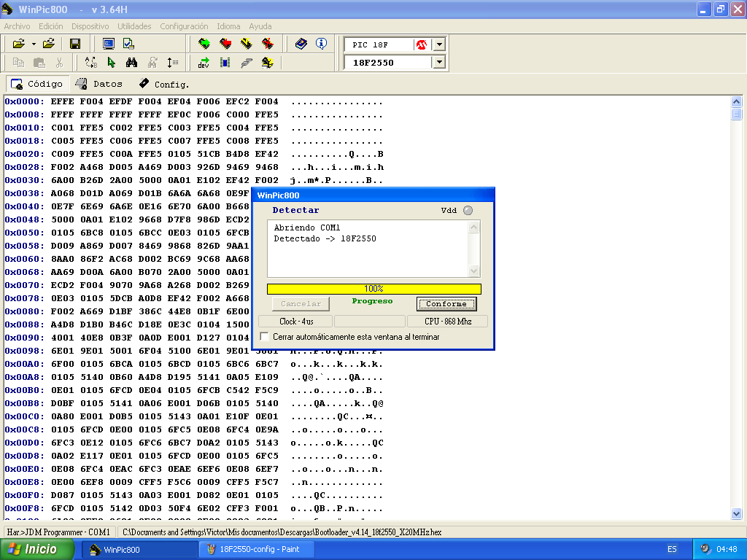This screenshot has height=560, width=747.
Task: Open the help book icon
Action: pyautogui.click(x=301, y=44)
